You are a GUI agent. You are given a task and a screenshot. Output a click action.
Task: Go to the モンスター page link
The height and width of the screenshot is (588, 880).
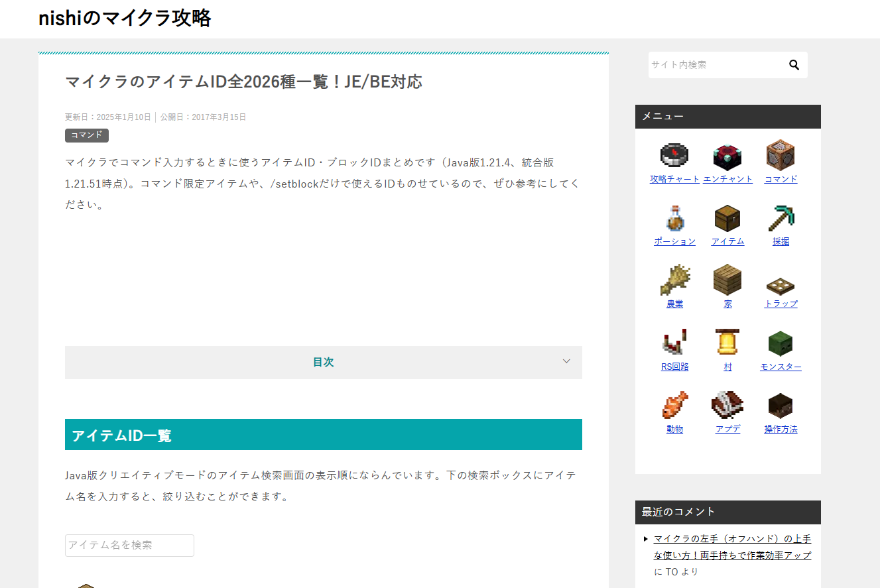781,367
